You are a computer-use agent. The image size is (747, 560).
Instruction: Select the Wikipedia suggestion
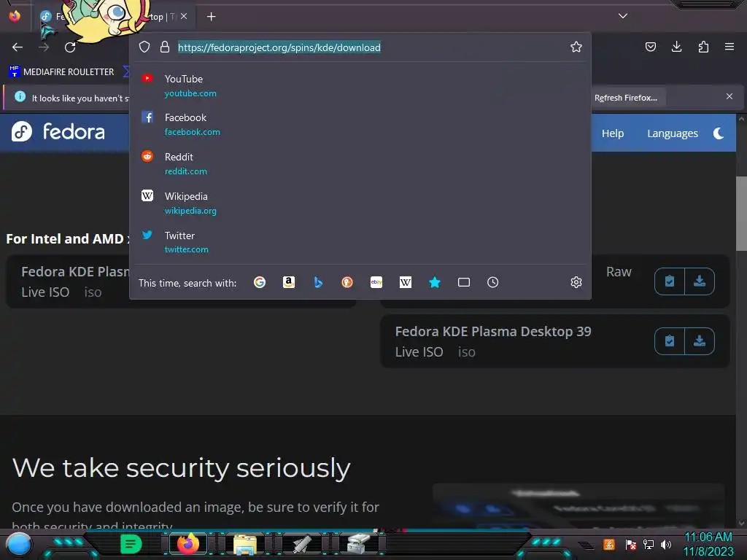point(360,203)
